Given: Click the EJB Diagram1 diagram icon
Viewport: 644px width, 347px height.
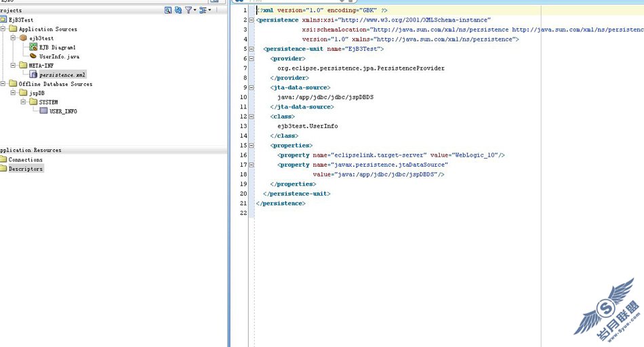Looking at the screenshot, I should click(x=33, y=47).
